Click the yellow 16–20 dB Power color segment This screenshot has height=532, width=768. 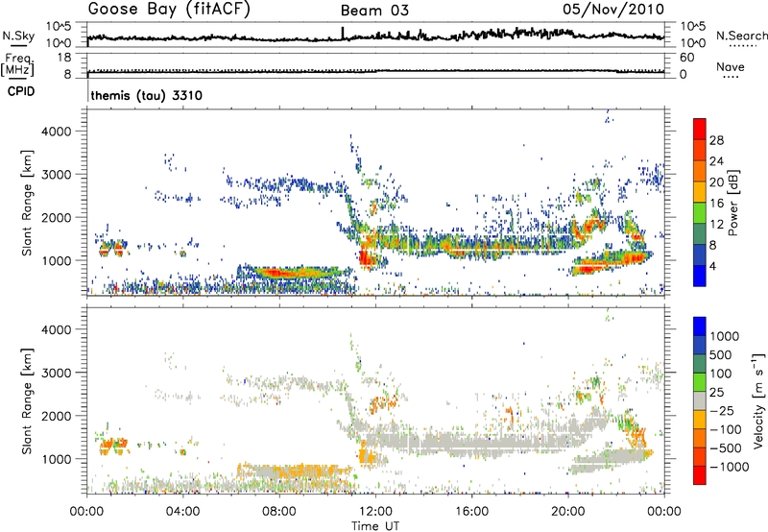[x=700, y=192]
